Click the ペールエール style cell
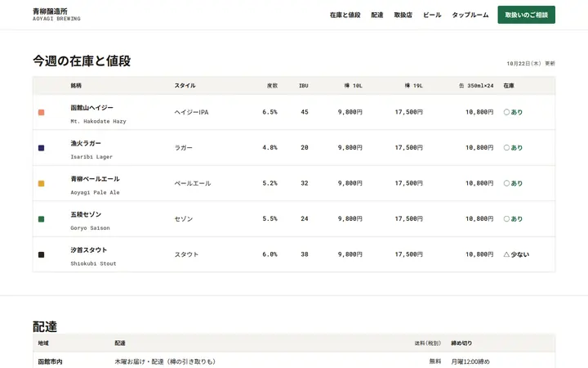This screenshot has height=368, width=588. [193, 184]
